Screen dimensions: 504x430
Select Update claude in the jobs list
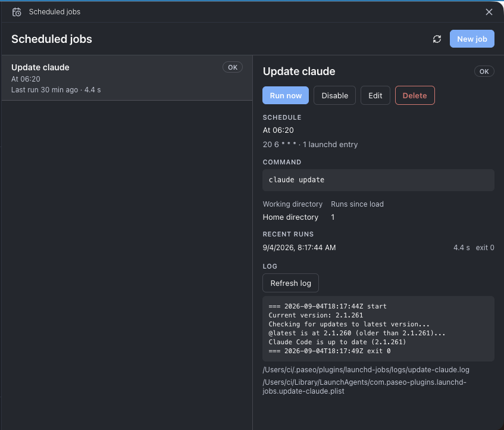127,78
